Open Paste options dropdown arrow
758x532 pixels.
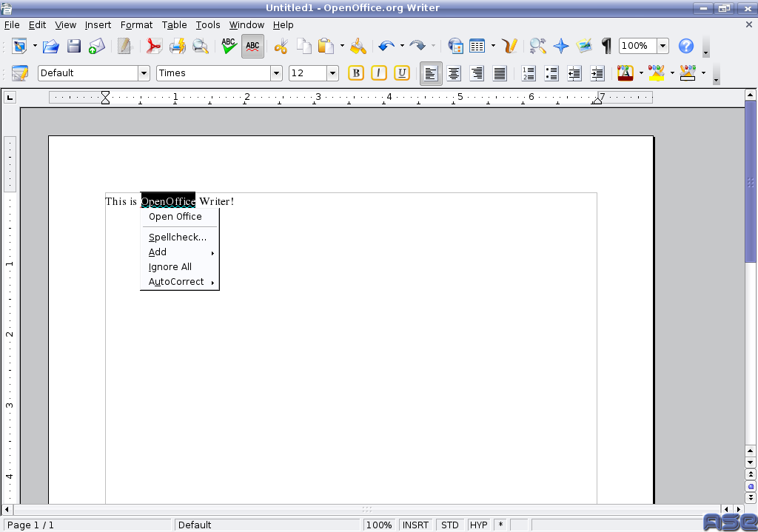342,46
